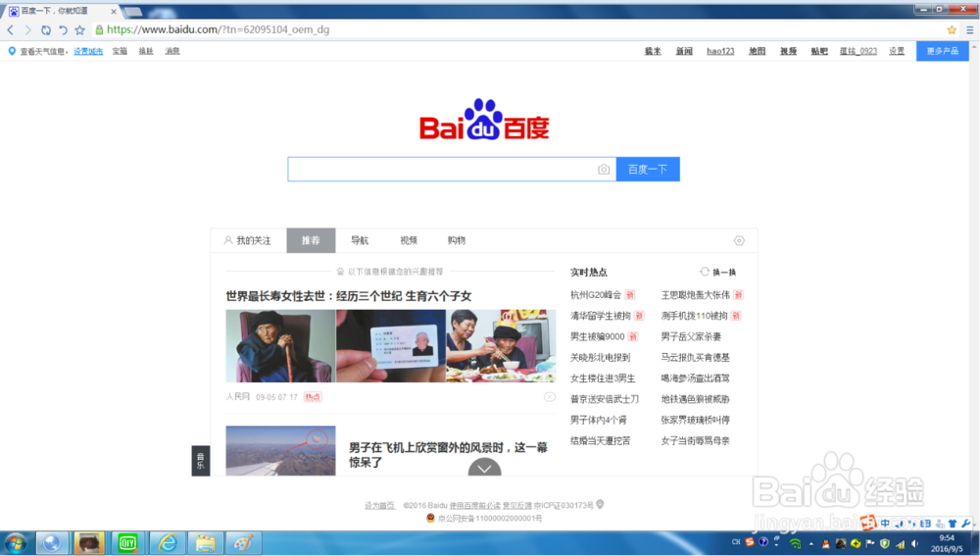Open the 设置 settings dropdown in top nav

pos(897,51)
